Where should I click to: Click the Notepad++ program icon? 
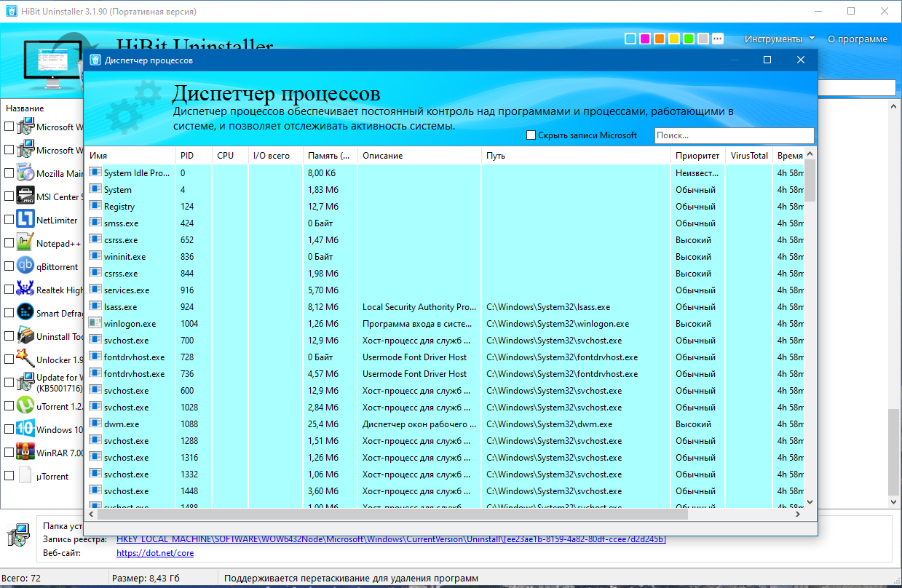coord(25,242)
